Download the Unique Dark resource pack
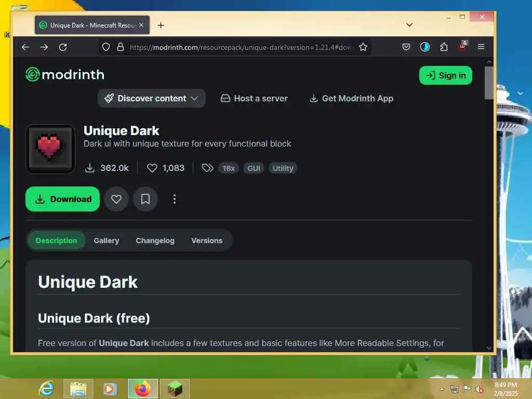 click(62, 199)
